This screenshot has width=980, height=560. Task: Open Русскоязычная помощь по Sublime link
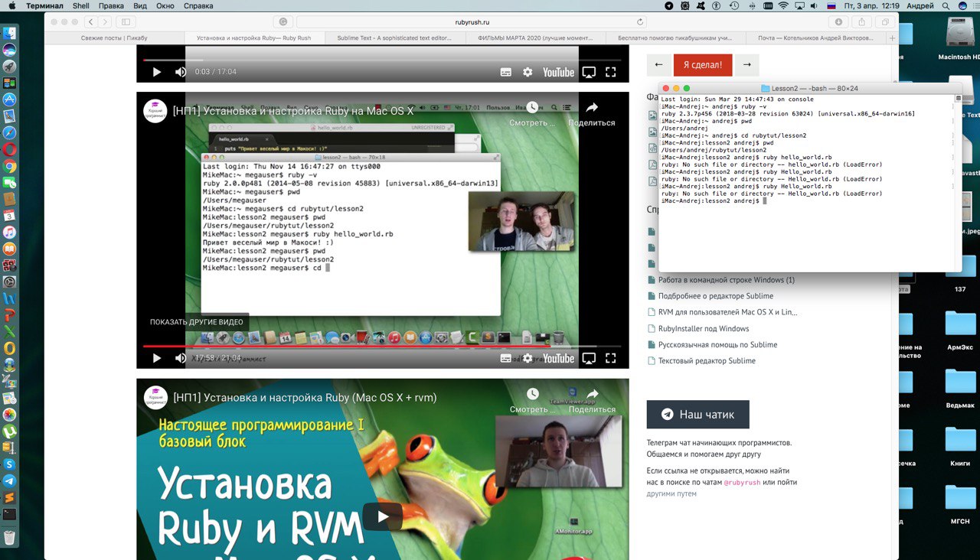(x=717, y=344)
